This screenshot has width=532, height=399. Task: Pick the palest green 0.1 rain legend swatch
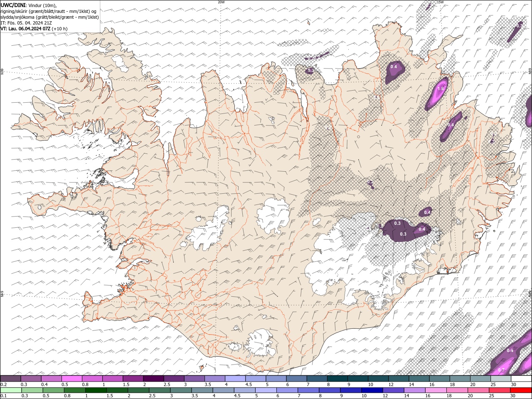(x=11, y=390)
